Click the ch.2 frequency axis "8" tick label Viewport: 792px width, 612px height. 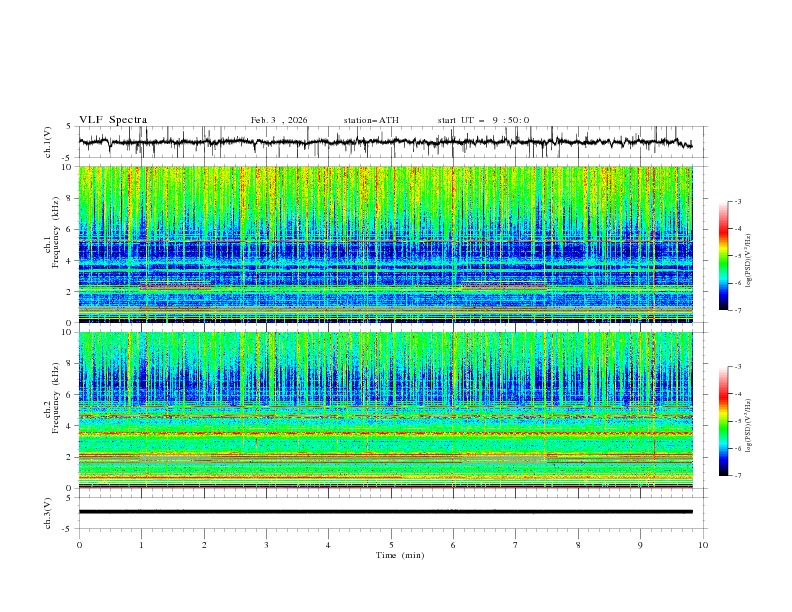[70, 364]
